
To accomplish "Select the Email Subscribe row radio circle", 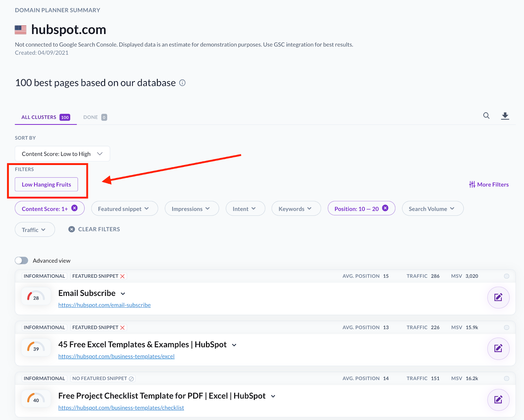I will (x=507, y=276).
